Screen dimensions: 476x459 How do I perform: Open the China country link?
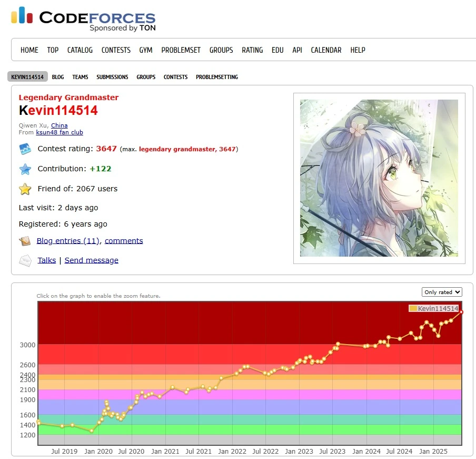coord(59,125)
